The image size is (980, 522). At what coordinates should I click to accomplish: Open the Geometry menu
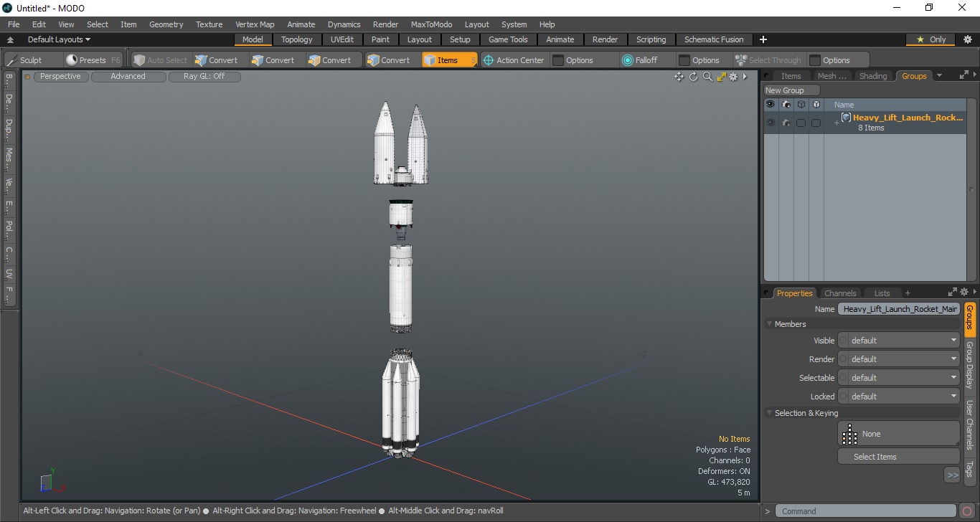point(166,24)
